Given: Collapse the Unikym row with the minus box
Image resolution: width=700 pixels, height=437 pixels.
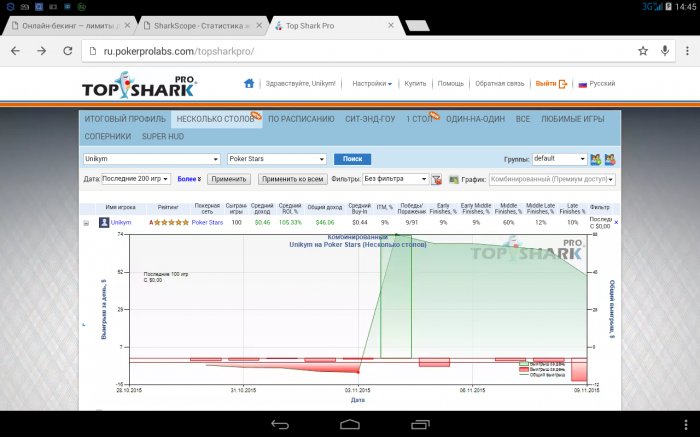Looking at the screenshot, I should 86,223.
